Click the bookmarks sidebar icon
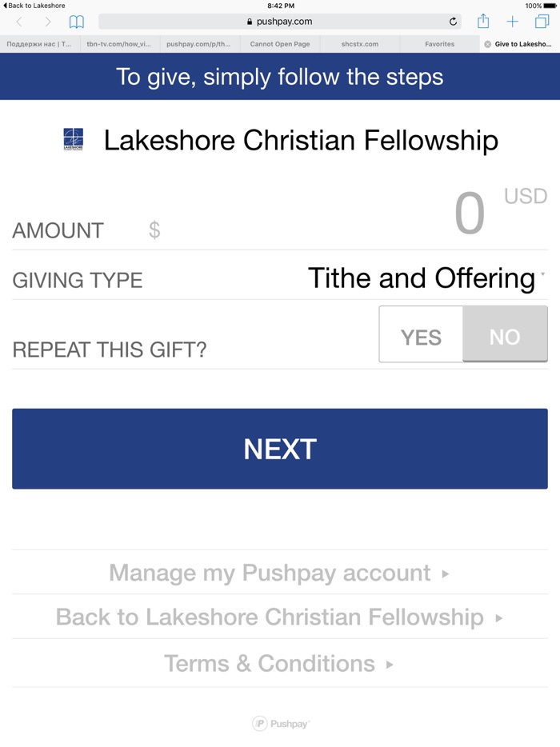 (x=77, y=22)
